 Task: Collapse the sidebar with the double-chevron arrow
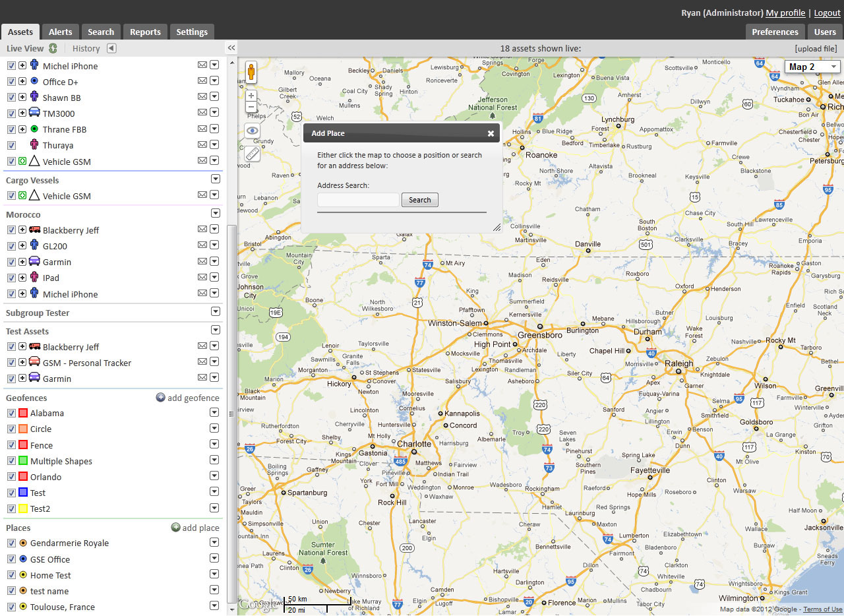[x=231, y=47]
